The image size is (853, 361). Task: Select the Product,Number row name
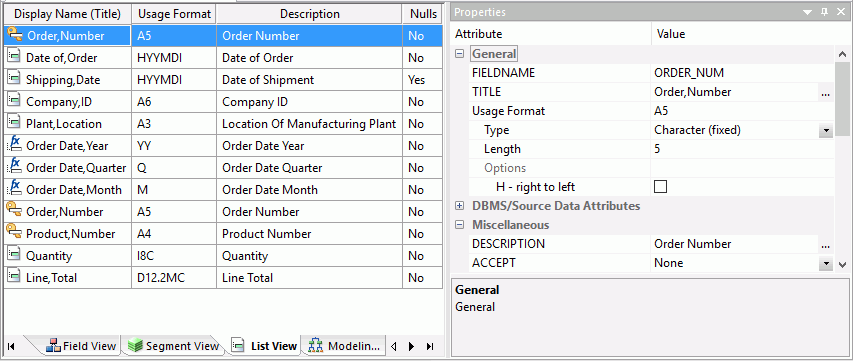click(x=71, y=234)
